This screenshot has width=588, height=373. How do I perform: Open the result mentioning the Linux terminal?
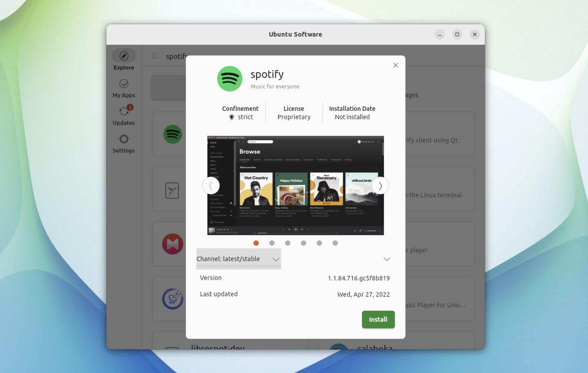pyautogui.click(x=439, y=189)
